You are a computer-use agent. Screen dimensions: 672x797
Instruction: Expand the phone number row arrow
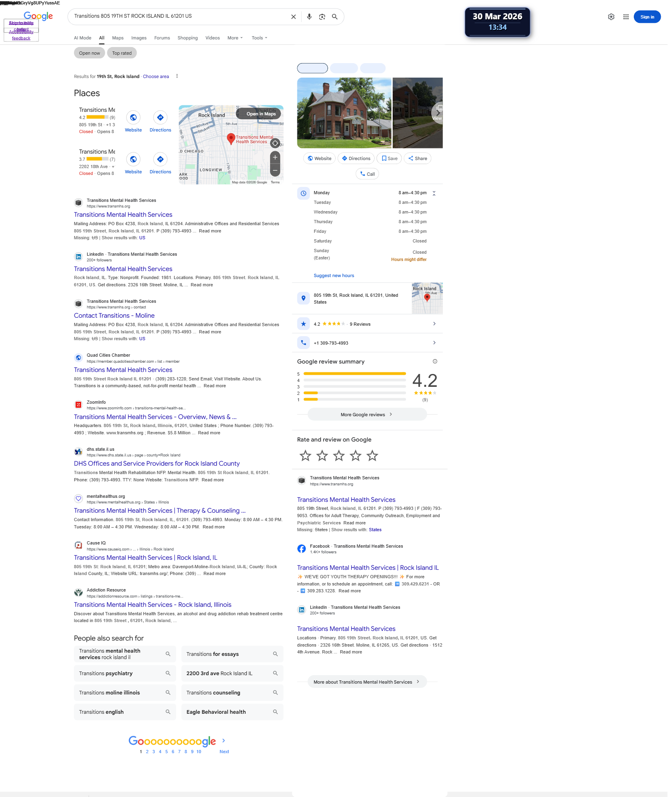pyautogui.click(x=434, y=343)
